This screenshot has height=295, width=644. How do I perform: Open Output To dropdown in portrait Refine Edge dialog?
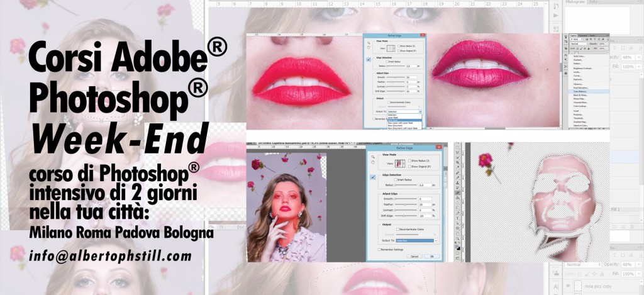(x=417, y=241)
